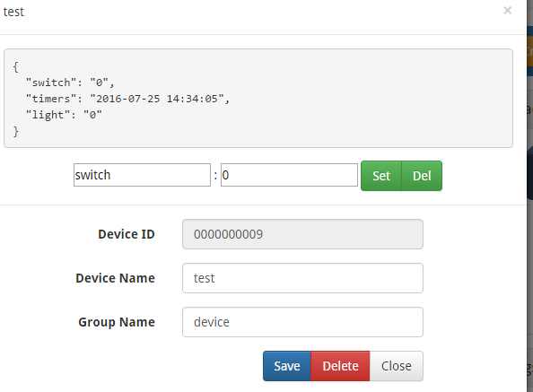Click the "timers" timestamp line in the JSON

(127, 99)
